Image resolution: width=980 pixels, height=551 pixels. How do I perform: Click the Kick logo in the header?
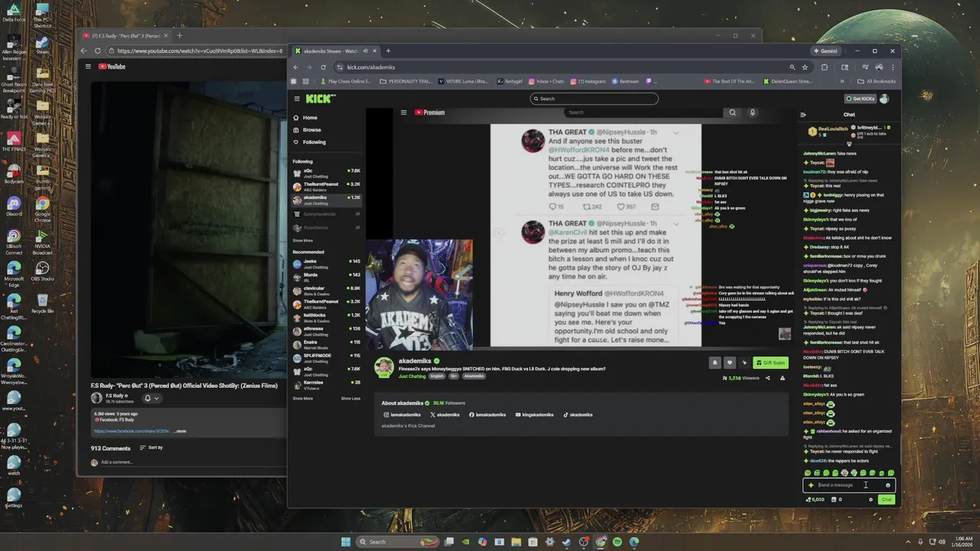321,99
